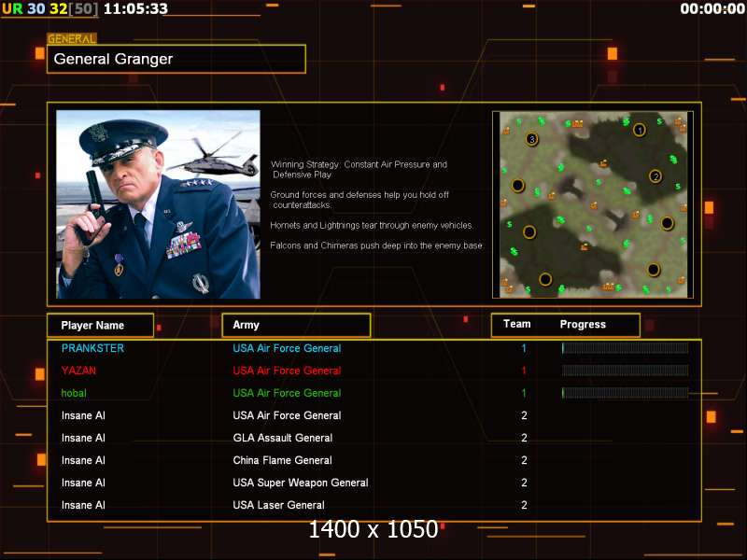Viewport: 747px width, 560px height.
Task: Click PRANKSTER's USA Air Force General army
Action: [287, 348]
